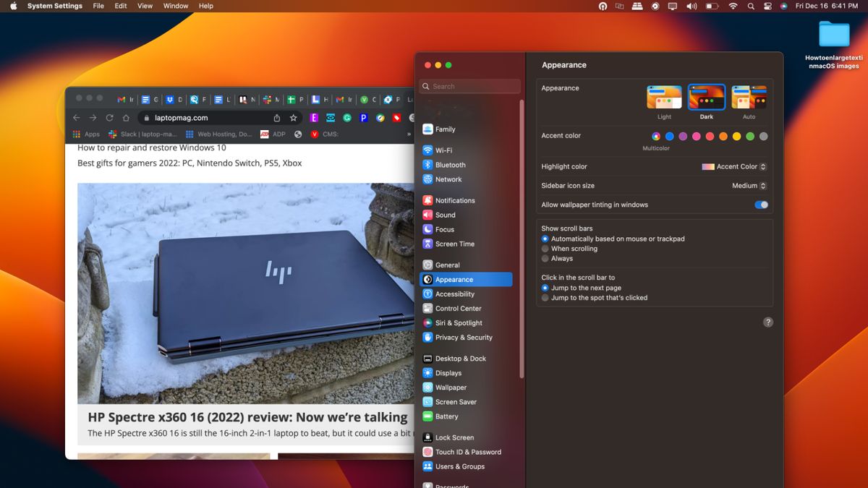Open Battery settings from the sidebar

[x=446, y=416]
